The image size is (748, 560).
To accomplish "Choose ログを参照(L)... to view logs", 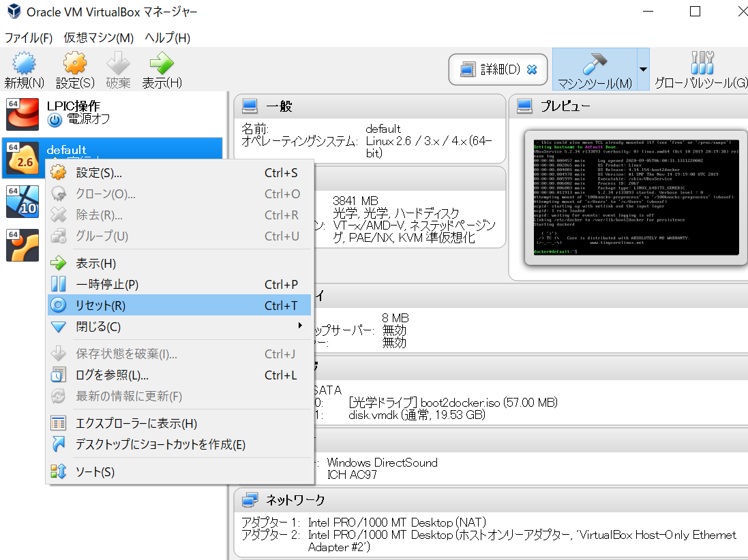I will point(179,375).
